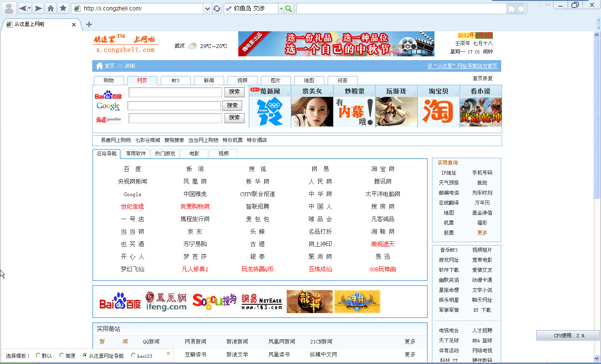Open the 武动乾坤 novel thumbnail
Image resolution: width=601 pixels, height=364 pixels.
[480, 111]
